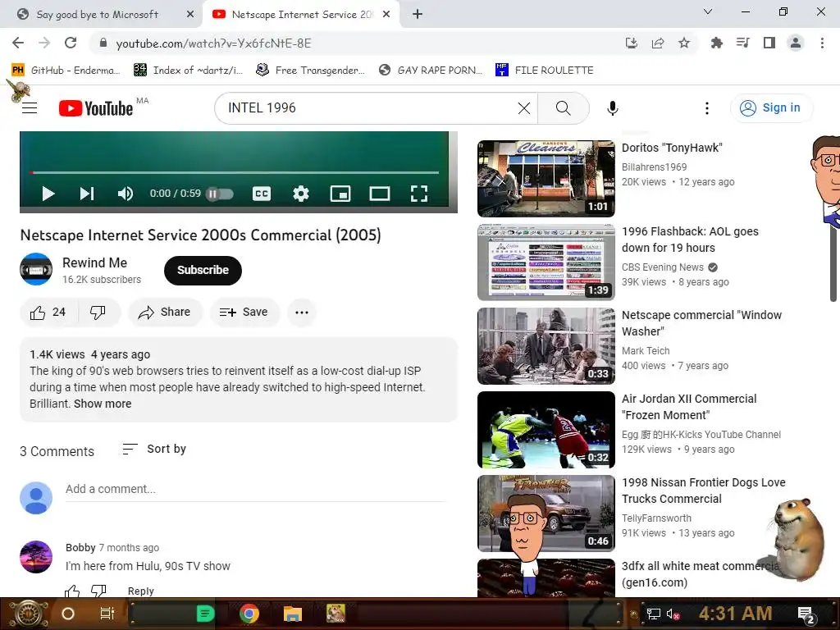840x630 pixels.
Task: Open more actions ellipsis under video
Action: click(x=302, y=313)
